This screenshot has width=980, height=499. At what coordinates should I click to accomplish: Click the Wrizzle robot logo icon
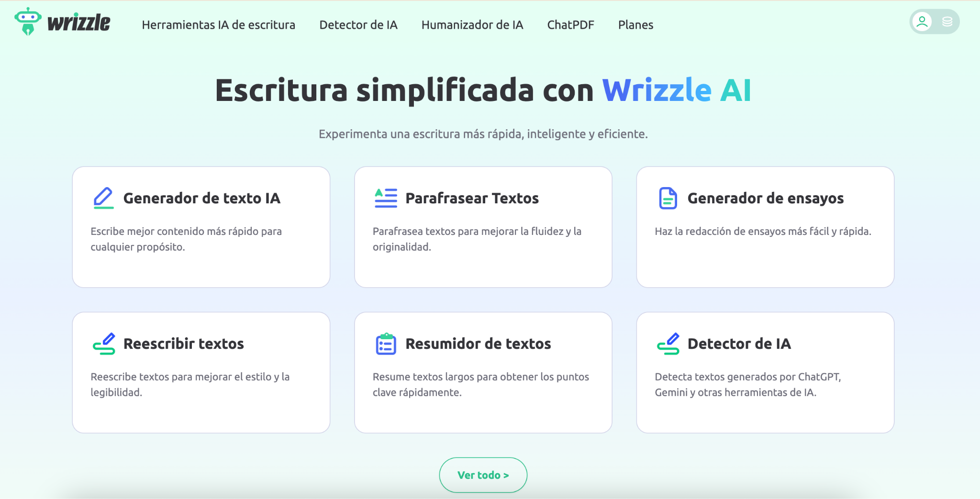(x=28, y=22)
